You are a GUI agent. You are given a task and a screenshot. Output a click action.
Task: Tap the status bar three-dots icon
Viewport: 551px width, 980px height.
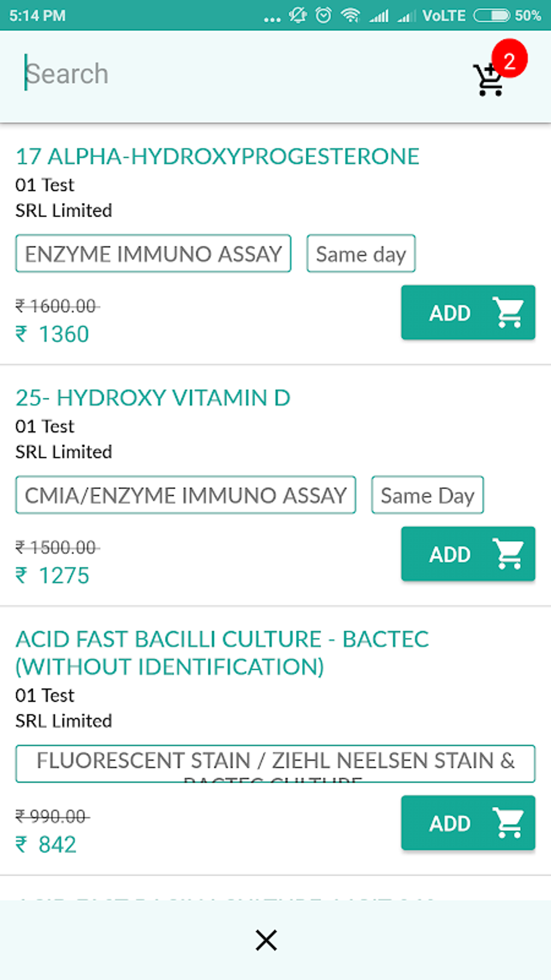(272, 19)
